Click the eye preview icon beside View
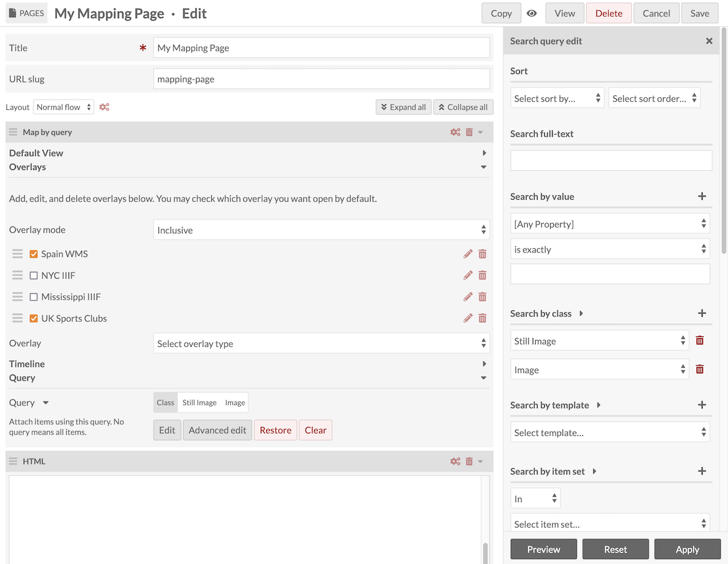This screenshot has height=564, width=728. tap(532, 13)
